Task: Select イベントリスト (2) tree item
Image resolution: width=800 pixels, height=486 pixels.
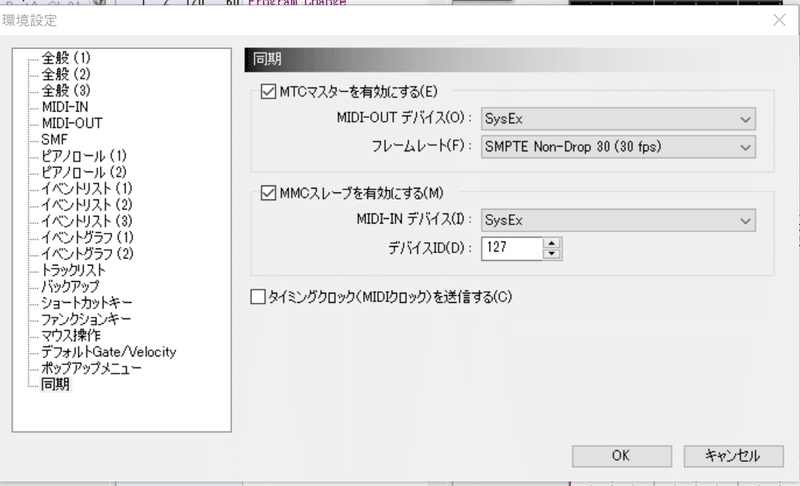Action: [x=87, y=204]
